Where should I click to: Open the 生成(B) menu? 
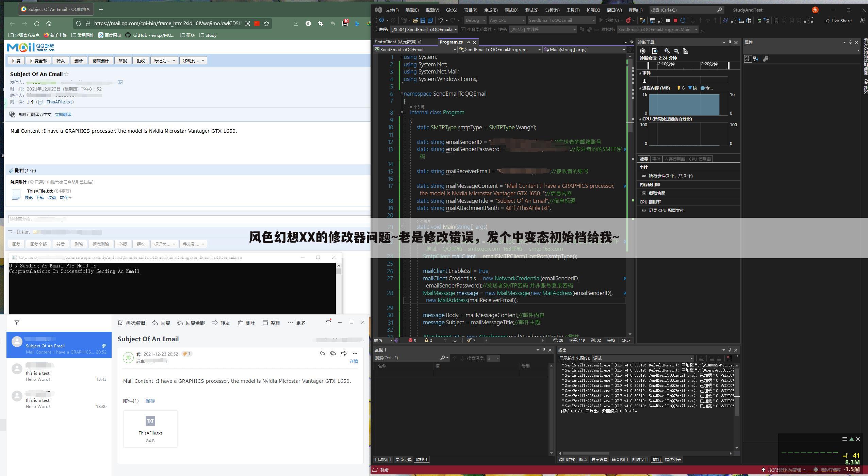coord(491,10)
